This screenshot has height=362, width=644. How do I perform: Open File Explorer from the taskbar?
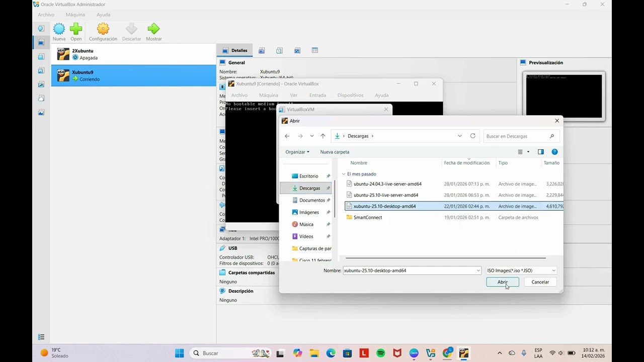[314, 353]
